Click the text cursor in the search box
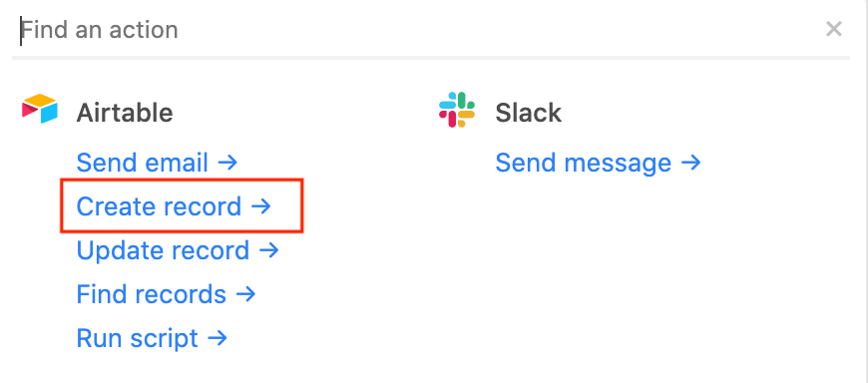 [x=21, y=30]
